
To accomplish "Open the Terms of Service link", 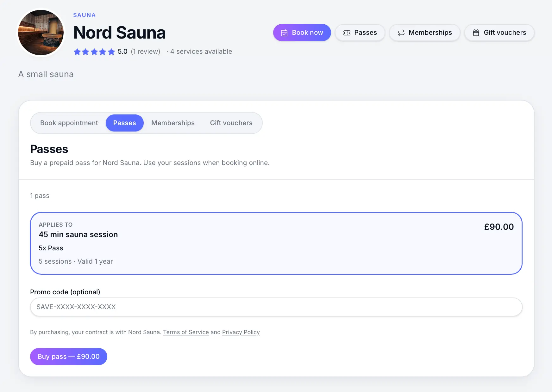I will [x=186, y=332].
